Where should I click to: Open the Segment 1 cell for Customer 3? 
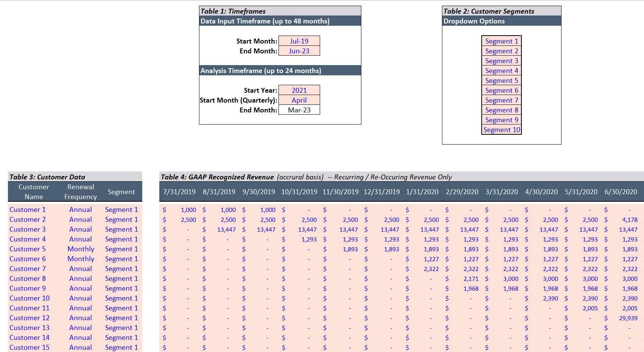pyautogui.click(x=121, y=229)
